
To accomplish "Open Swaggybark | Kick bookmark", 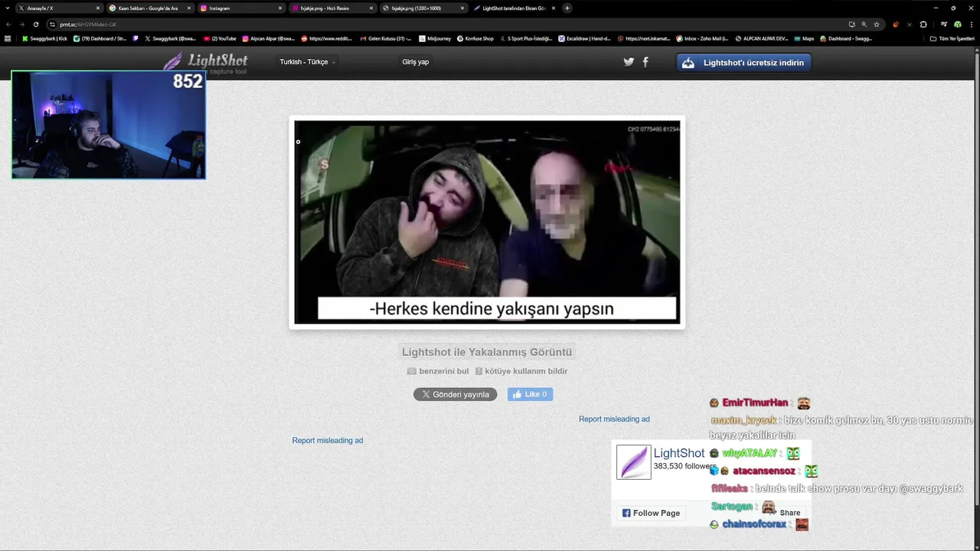I will point(44,38).
